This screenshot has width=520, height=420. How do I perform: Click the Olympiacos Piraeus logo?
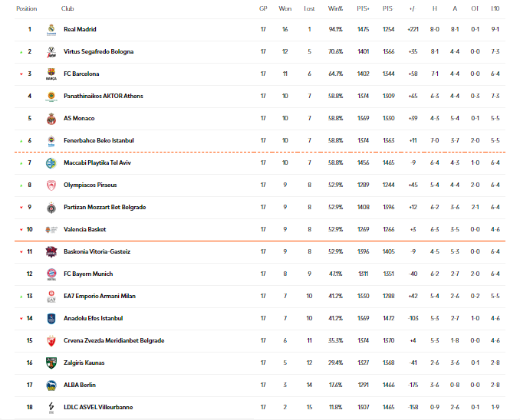pyautogui.click(x=51, y=185)
